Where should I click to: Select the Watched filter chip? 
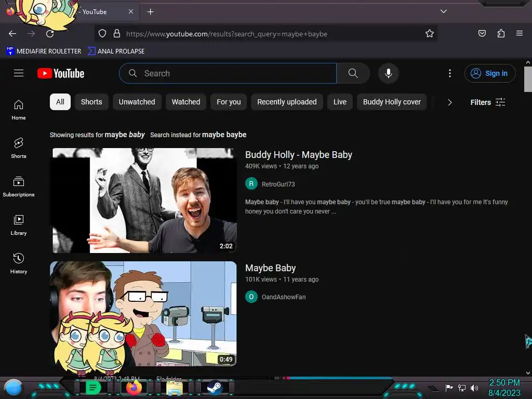tap(186, 102)
